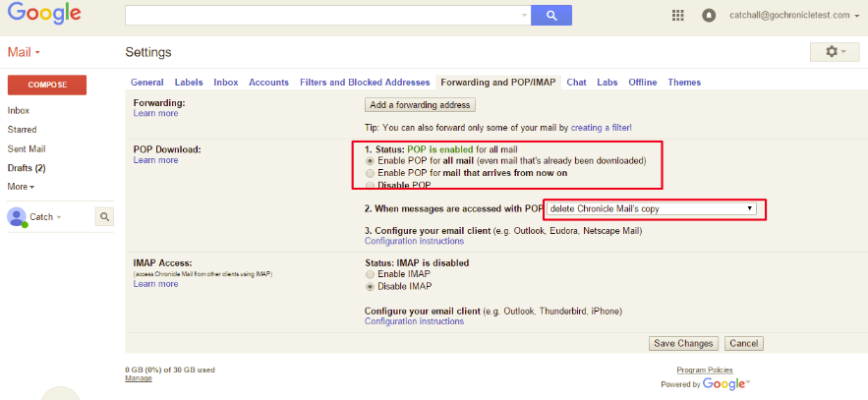
Task: Open the Program Policies link
Action: coord(705,371)
